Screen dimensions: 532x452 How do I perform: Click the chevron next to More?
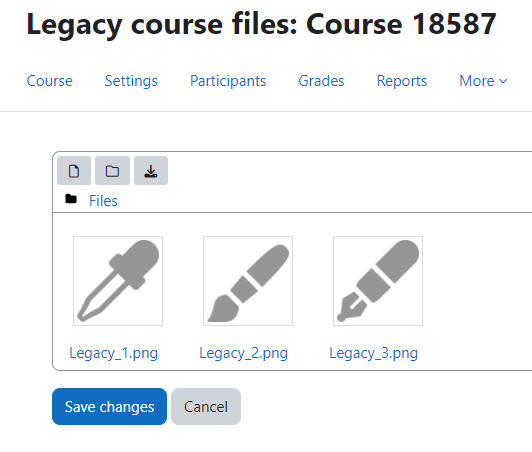pos(503,81)
